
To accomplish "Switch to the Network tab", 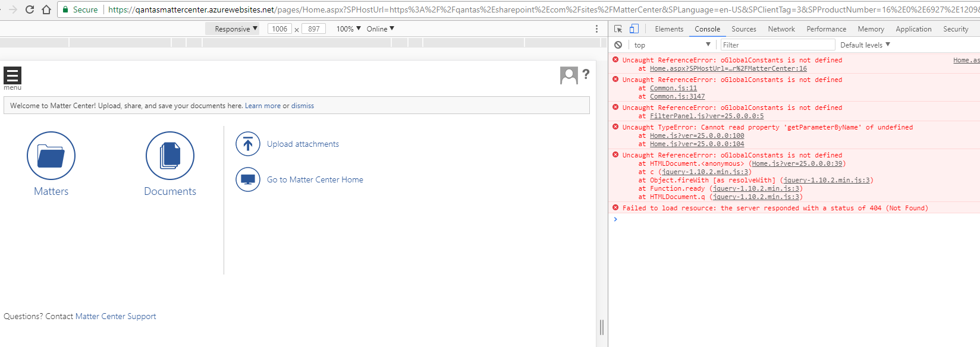I will [781, 29].
